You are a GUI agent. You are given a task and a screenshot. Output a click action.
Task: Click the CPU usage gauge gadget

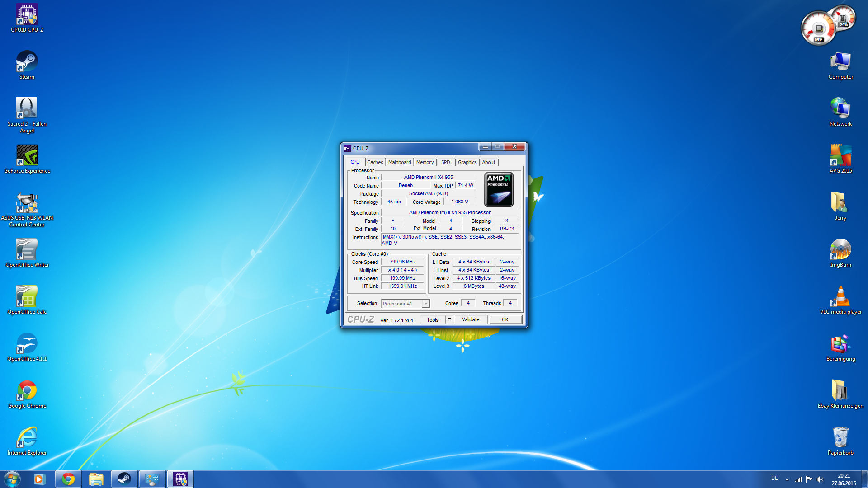818,29
